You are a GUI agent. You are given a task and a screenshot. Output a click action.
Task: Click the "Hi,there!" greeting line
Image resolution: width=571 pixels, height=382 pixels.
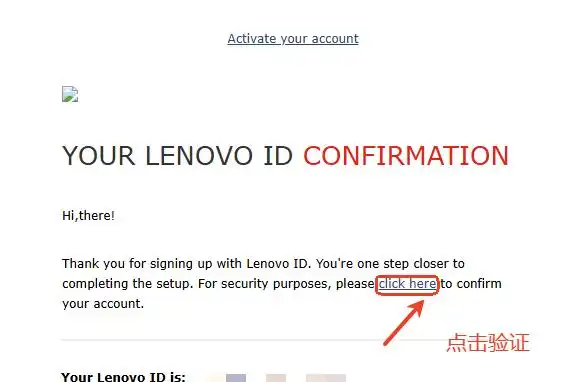point(88,216)
